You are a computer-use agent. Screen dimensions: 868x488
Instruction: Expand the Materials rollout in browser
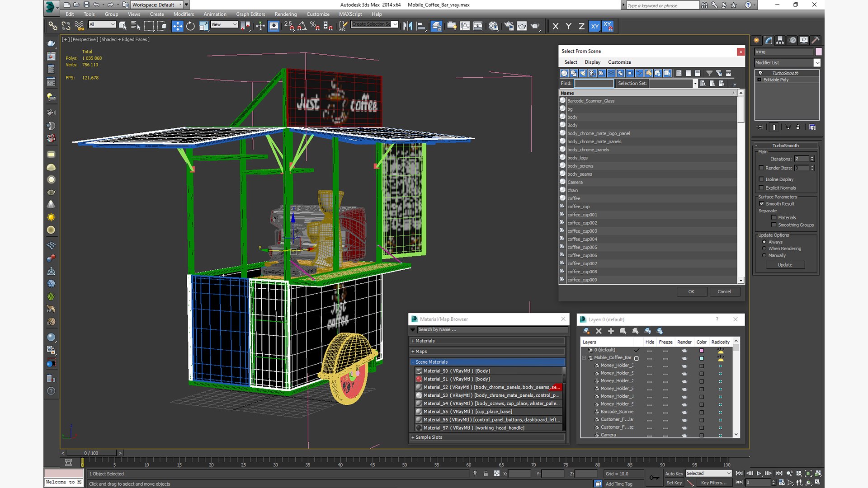487,341
